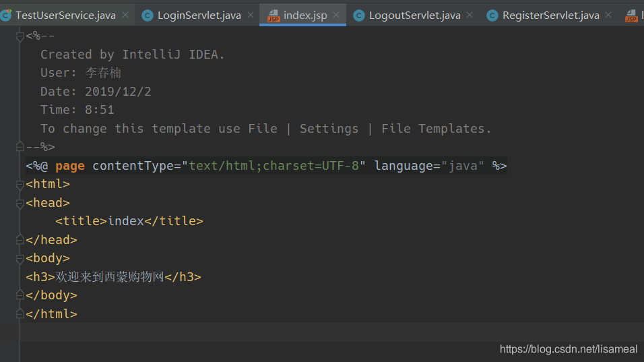The width and height of the screenshot is (644, 362).
Task: Click the 'Date: 2019/12/2' comment line
Action: coord(96,92)
